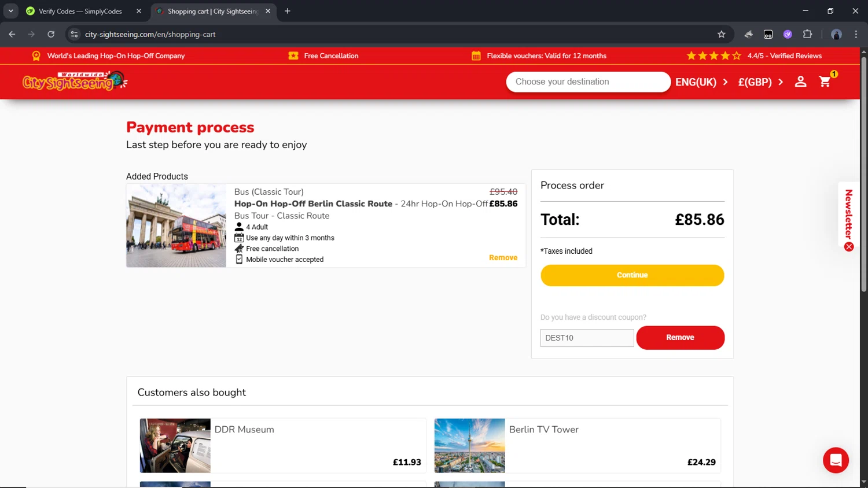
Task: Open the tab search dropdown arrow
Action: coord(10,11)
